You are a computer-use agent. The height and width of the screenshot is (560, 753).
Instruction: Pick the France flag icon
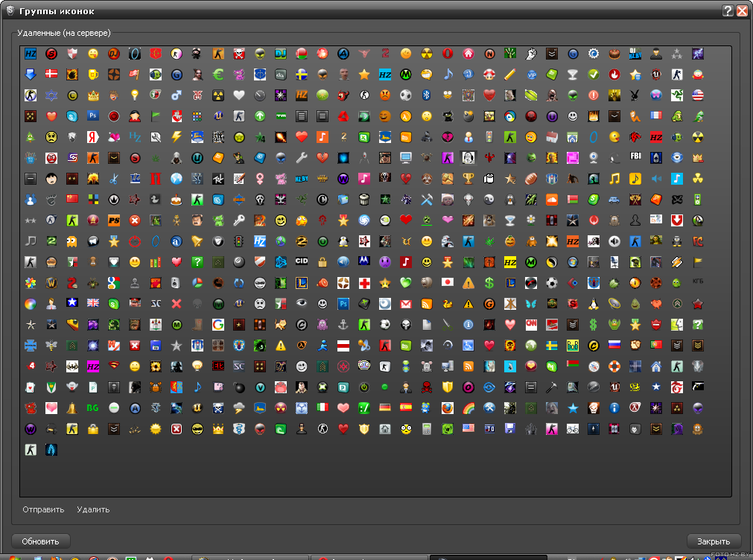(x=655, y=115)
